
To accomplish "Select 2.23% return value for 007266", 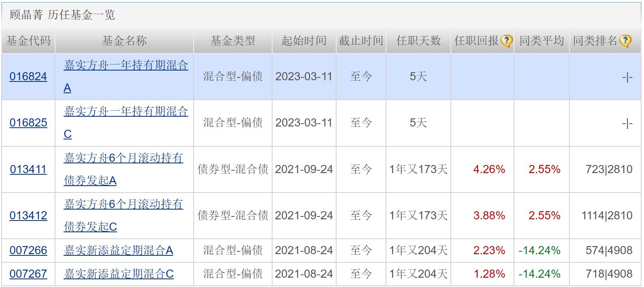I will point(489,251).
